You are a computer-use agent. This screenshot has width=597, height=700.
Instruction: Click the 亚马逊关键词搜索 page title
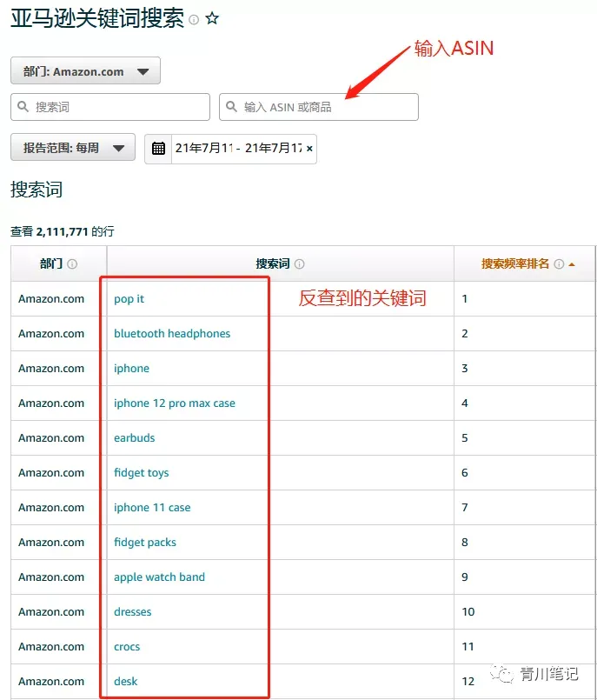click(97, 19)
